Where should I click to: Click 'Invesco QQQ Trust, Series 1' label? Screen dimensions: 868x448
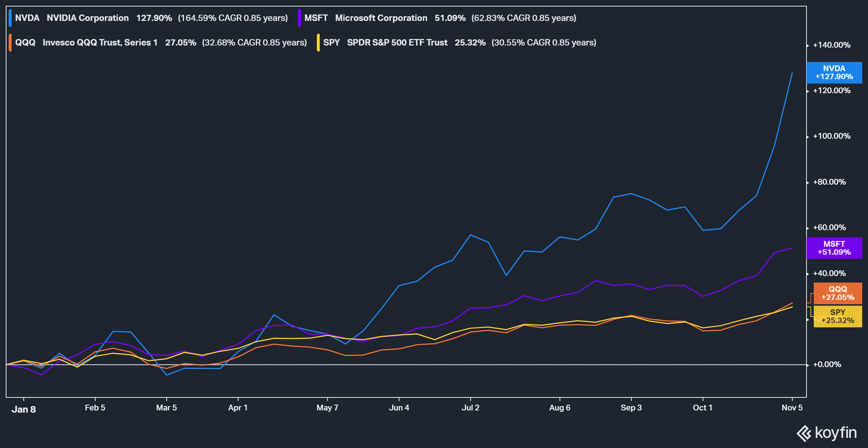click(100, 43)
